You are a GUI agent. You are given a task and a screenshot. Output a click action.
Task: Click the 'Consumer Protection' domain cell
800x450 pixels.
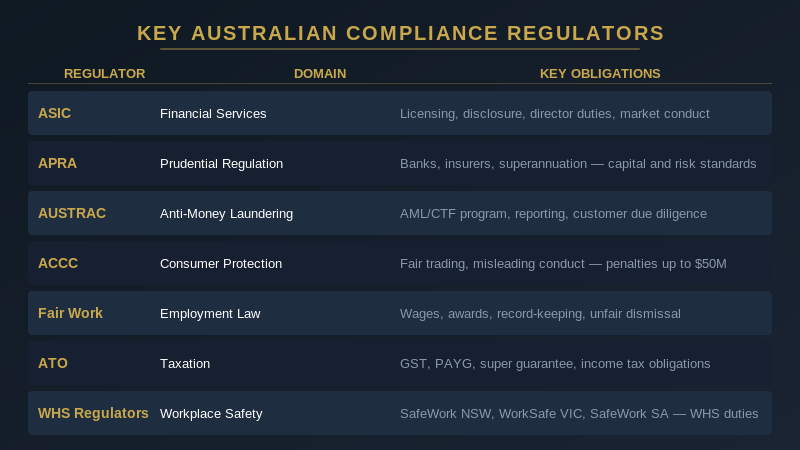[x=221, y=263]
